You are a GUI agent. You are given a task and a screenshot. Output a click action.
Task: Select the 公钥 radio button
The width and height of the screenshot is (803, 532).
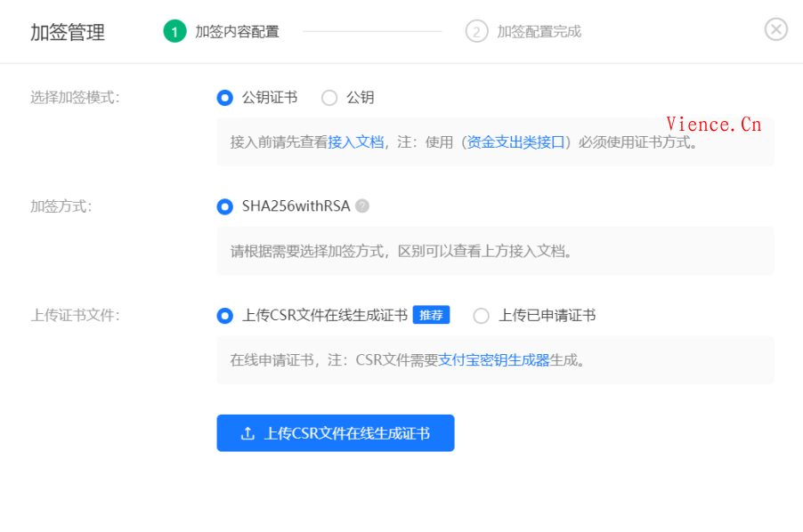328,98
